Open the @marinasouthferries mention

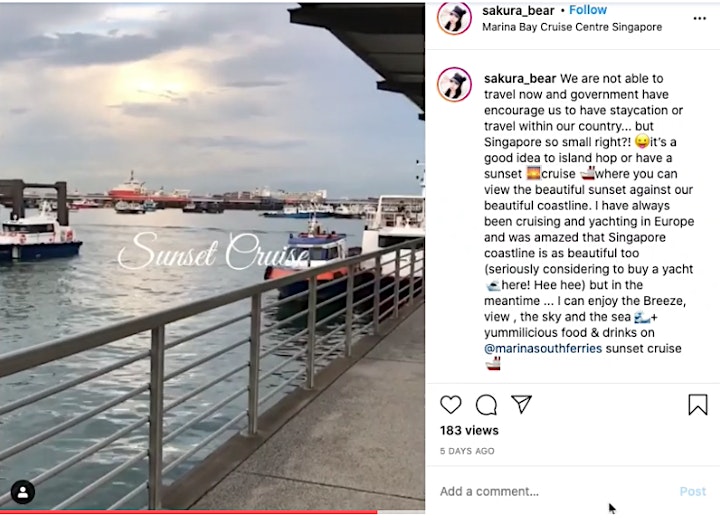pos(543,349)
